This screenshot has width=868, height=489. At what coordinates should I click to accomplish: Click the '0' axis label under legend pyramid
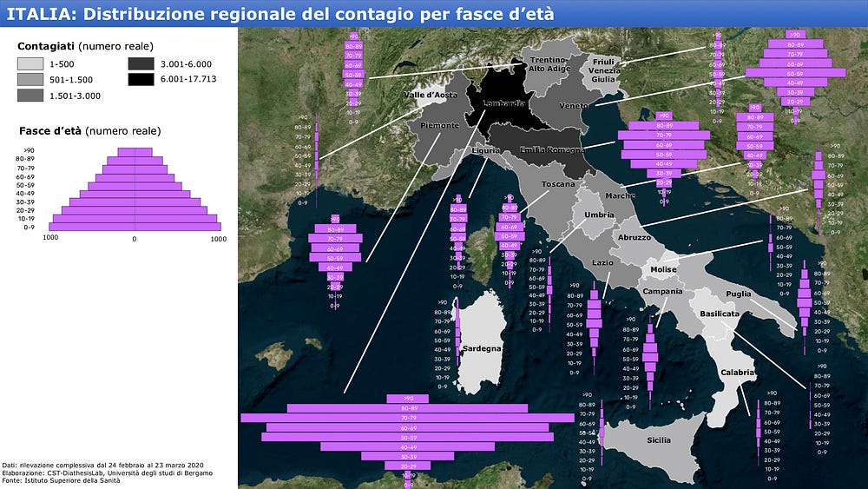(x=135, y=239)
